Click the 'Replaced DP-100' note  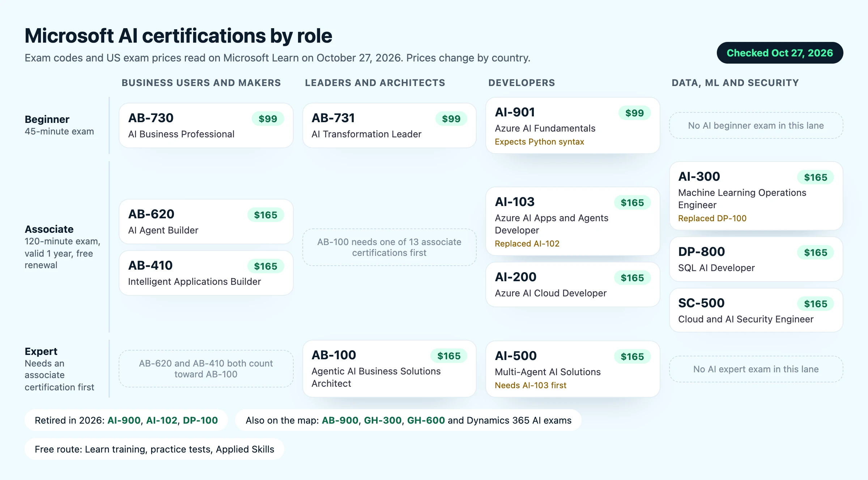coord(712,218)
